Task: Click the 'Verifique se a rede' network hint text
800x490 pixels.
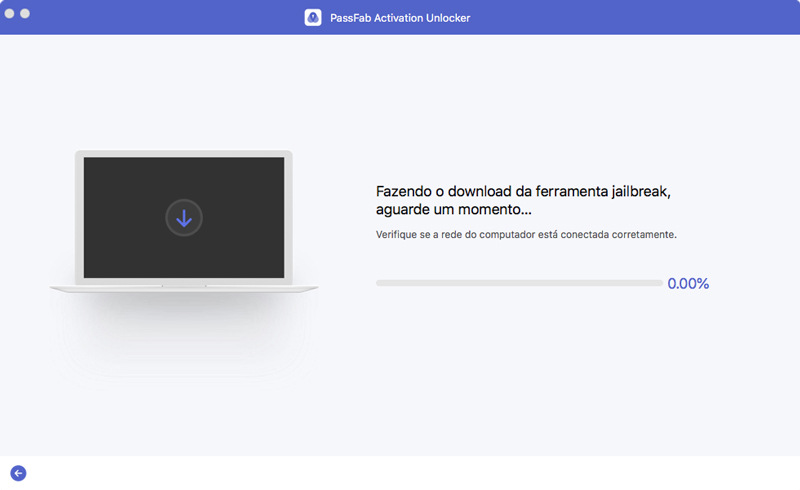Action: pos(526,235)
